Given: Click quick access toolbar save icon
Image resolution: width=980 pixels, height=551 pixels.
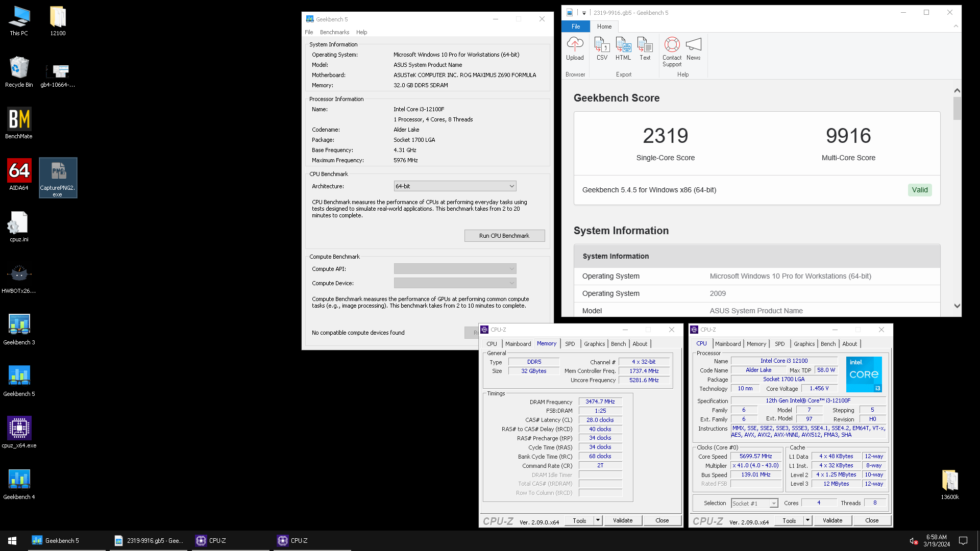Looking at the screenshot, I should (570, 13).
